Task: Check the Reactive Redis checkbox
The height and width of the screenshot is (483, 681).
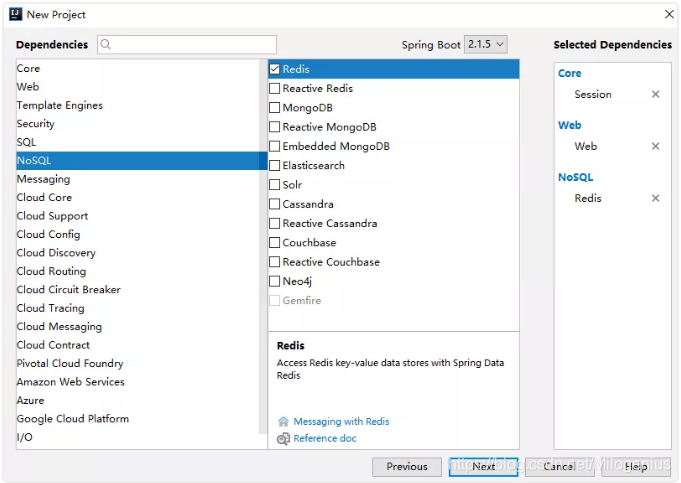Action: coord(274,89)
